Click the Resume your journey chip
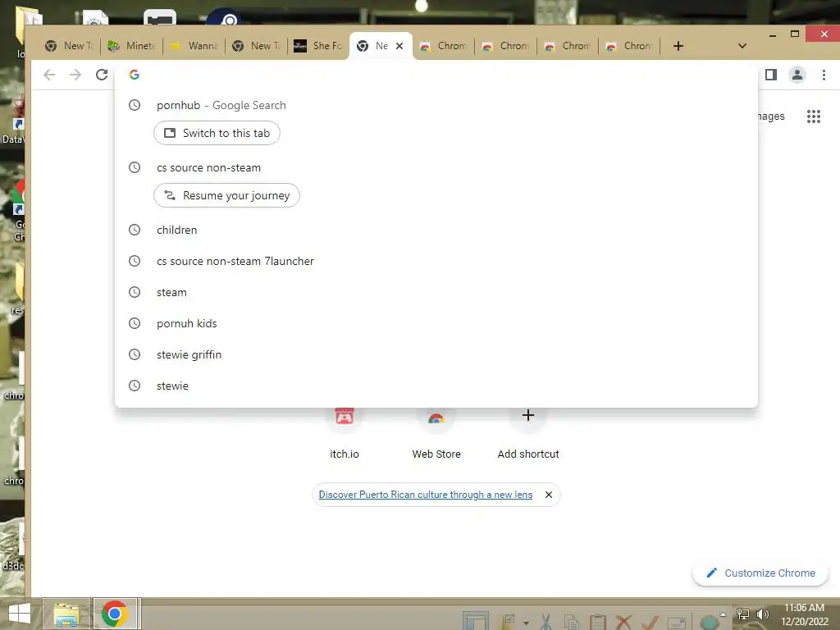This screenshot has height=630, width=840. (226, 195)
